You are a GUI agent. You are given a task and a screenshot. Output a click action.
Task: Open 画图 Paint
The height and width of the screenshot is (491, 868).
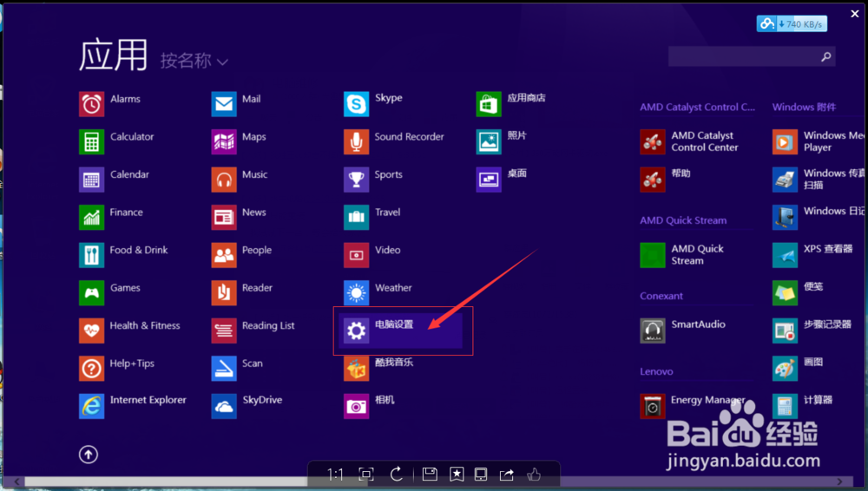coord(798,368)
